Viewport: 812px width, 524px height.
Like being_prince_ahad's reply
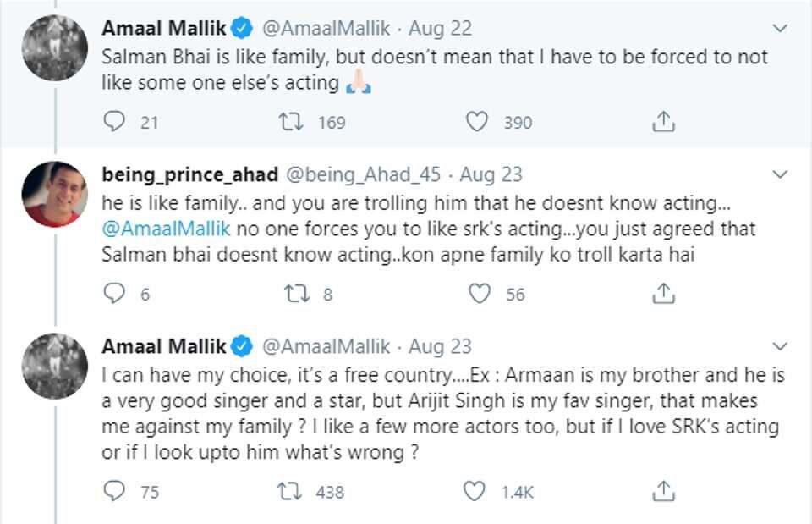(x=480, y=294)
